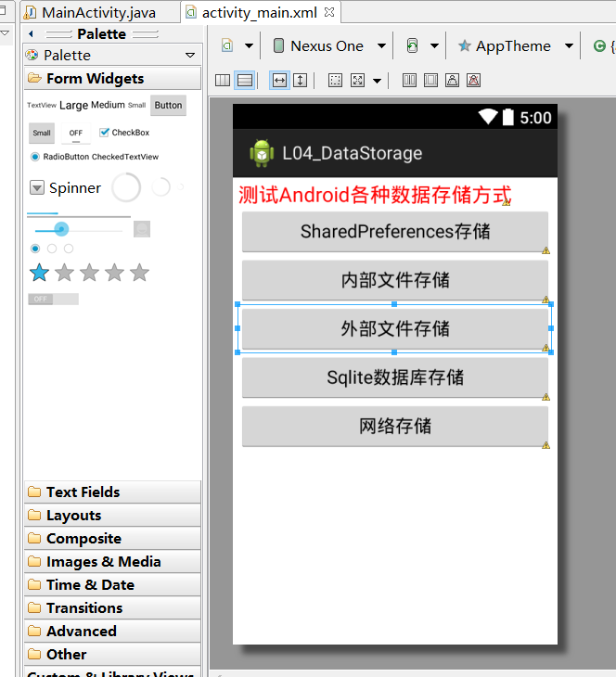Toggle fill width layout option
This screenshot has height=677, width=616.
[279, 81]
